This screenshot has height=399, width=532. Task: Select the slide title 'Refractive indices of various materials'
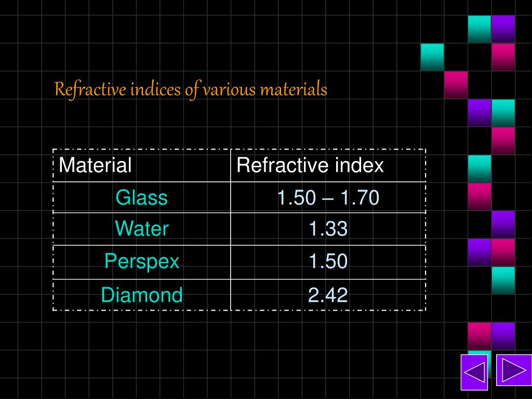click(191, 90)
